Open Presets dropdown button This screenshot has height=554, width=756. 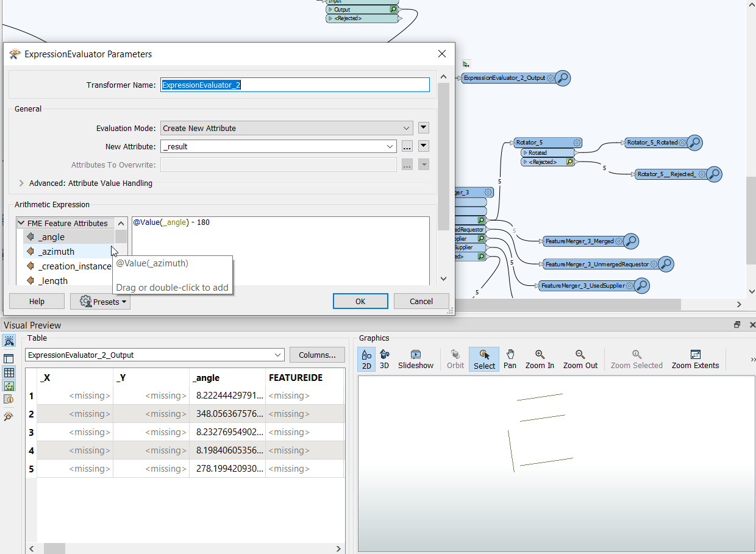coord(100,301)
